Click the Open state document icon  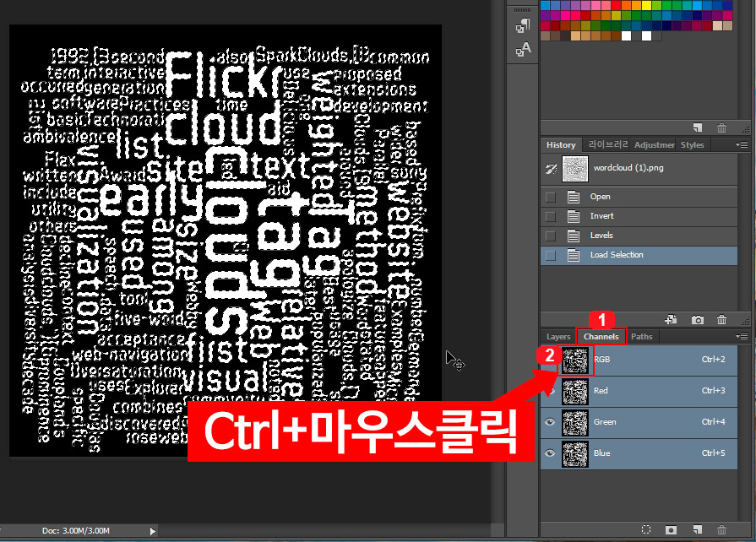coord(574,197)
